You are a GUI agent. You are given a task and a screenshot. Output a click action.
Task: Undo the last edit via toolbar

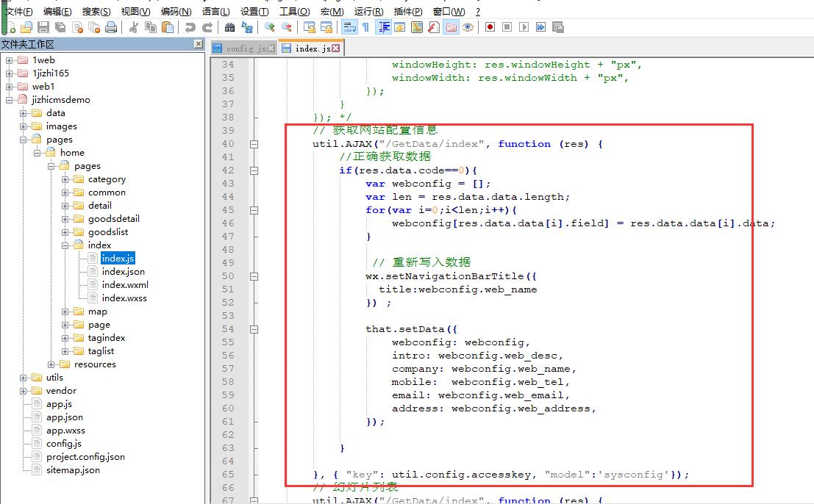190,27
